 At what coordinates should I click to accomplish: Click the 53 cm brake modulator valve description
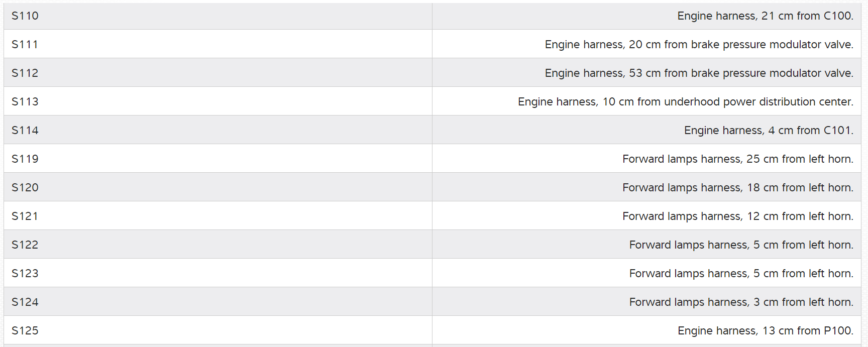[x=699, y=73]
